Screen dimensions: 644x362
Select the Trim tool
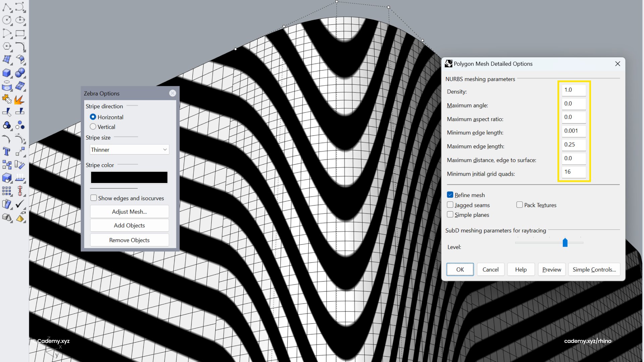coord(7,112)
